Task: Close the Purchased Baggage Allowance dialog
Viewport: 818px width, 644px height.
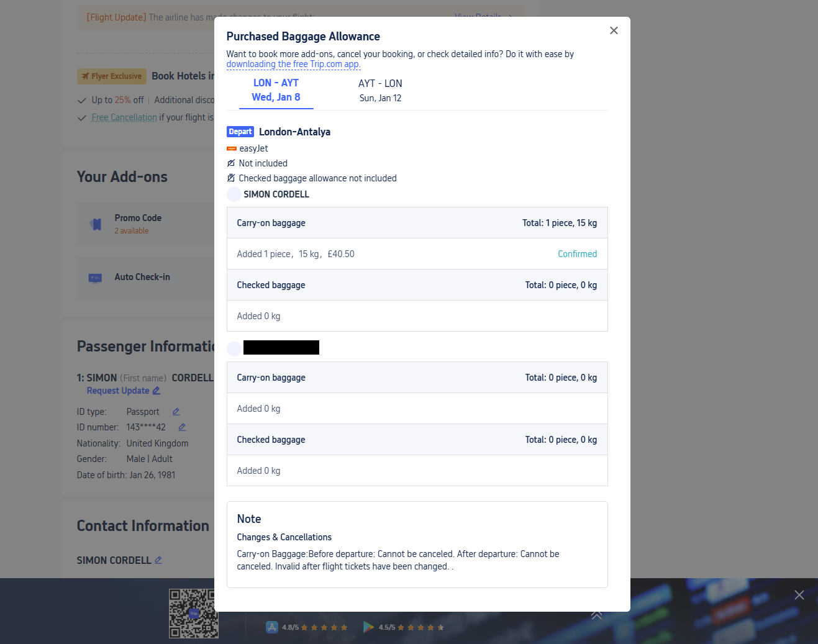Action: point(614,30)
